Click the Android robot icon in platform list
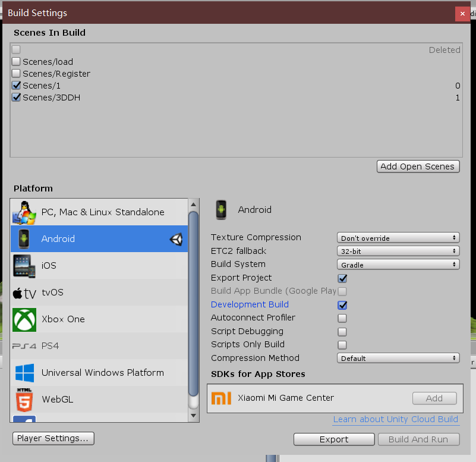 point(24,239)
